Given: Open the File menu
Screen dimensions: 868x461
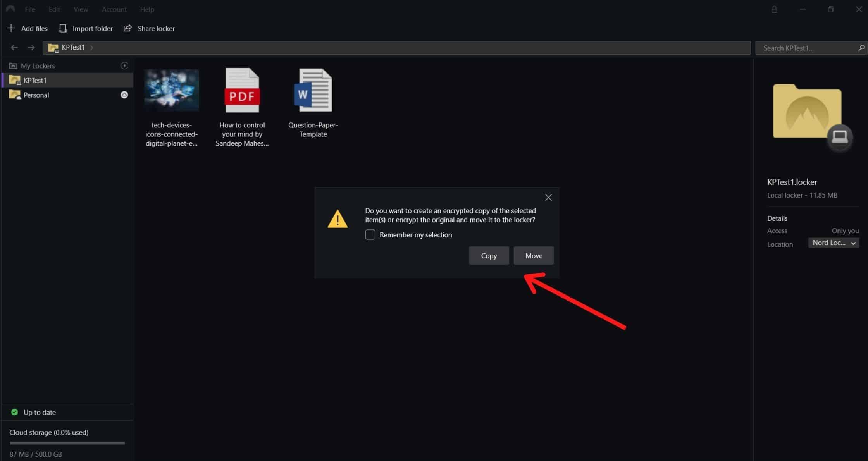Looking at the screenshot, I should [x=30, y=9].
